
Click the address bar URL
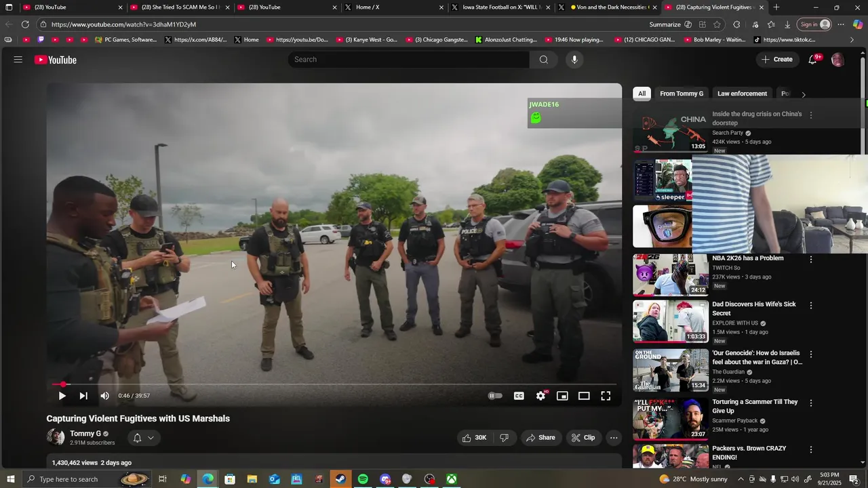point(123,24)
